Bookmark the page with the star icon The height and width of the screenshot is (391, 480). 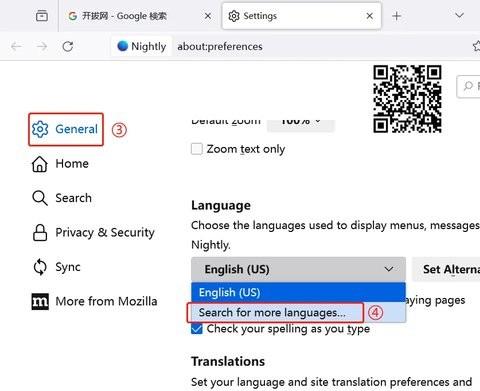476,46
